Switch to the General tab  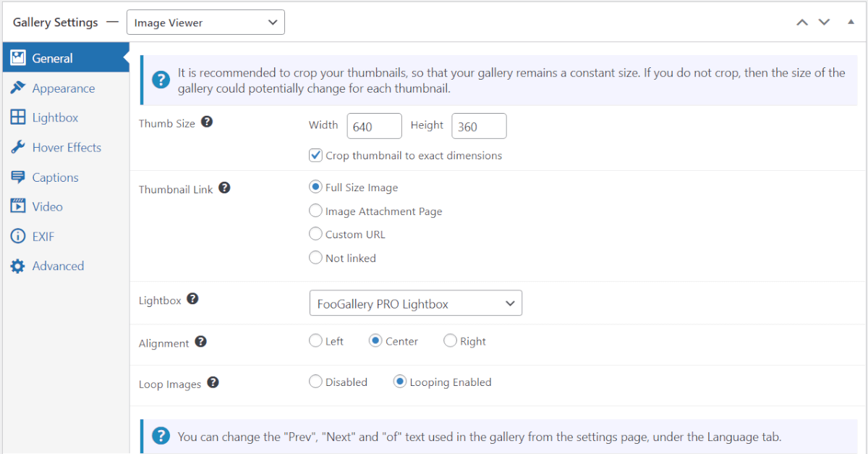click(x=66, y=58)
